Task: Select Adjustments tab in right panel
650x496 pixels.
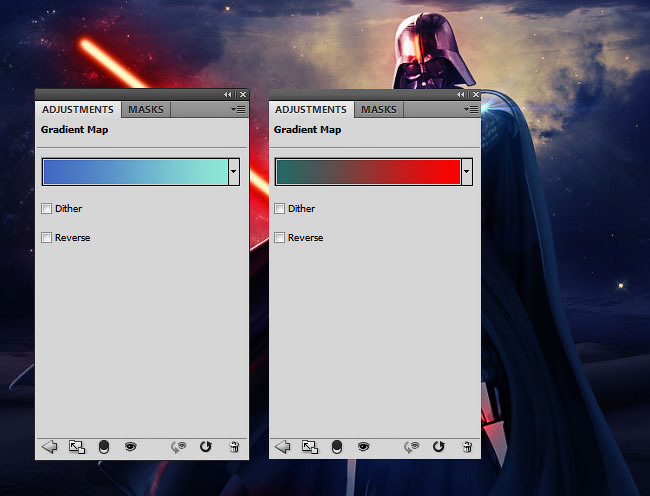Action: click(311, 110)
